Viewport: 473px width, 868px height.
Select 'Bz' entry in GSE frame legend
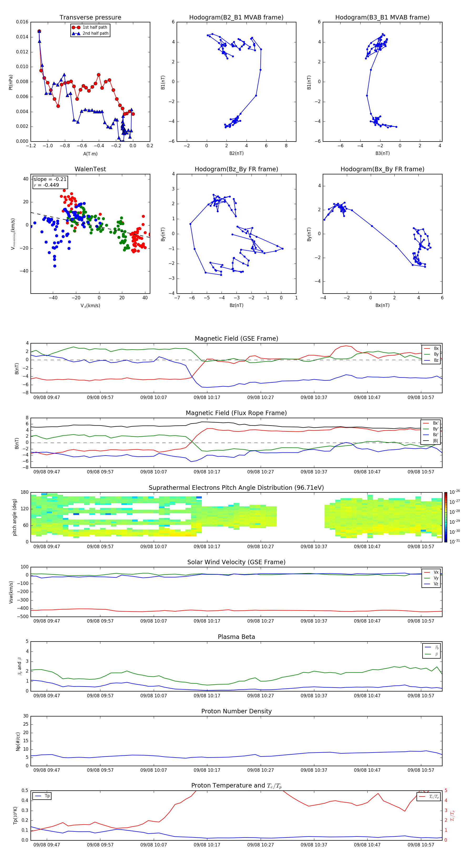431,360
